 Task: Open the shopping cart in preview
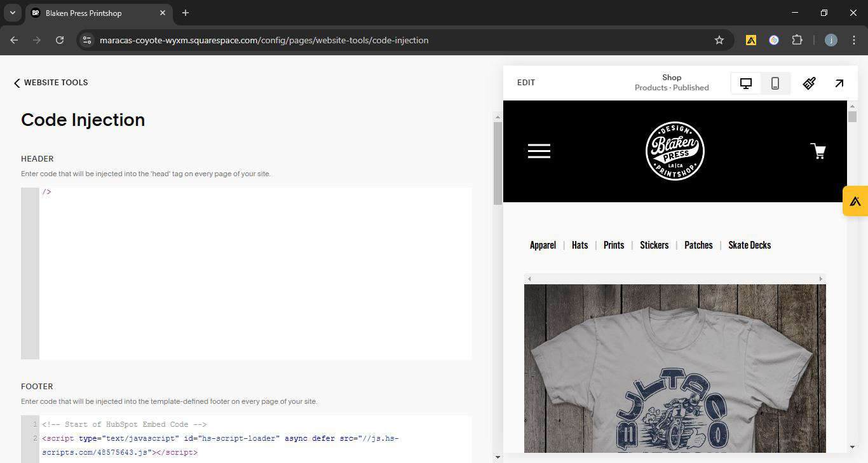(818, 151)
